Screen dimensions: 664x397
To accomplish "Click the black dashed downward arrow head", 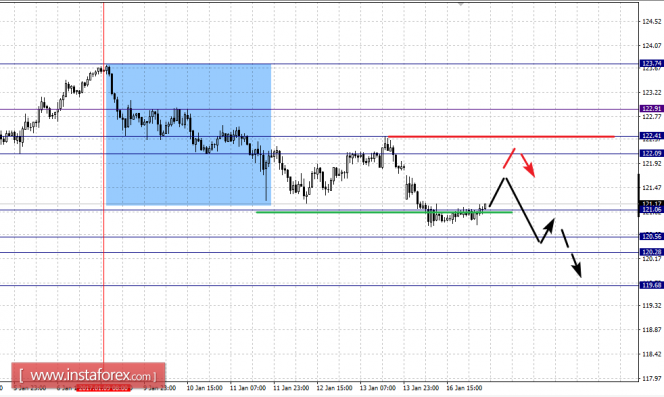I will pyautogui.click(x=576, y=270).
